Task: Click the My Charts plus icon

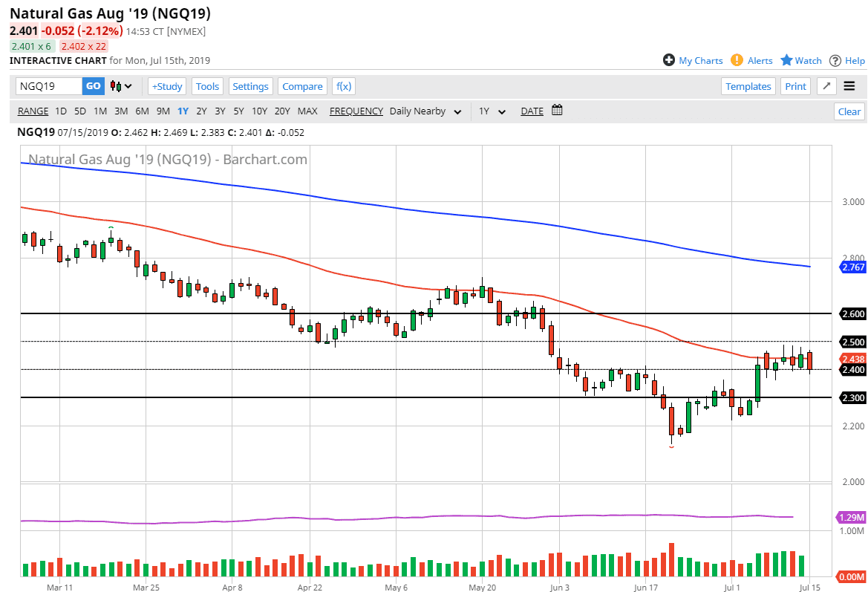Action: coord(669,60)
